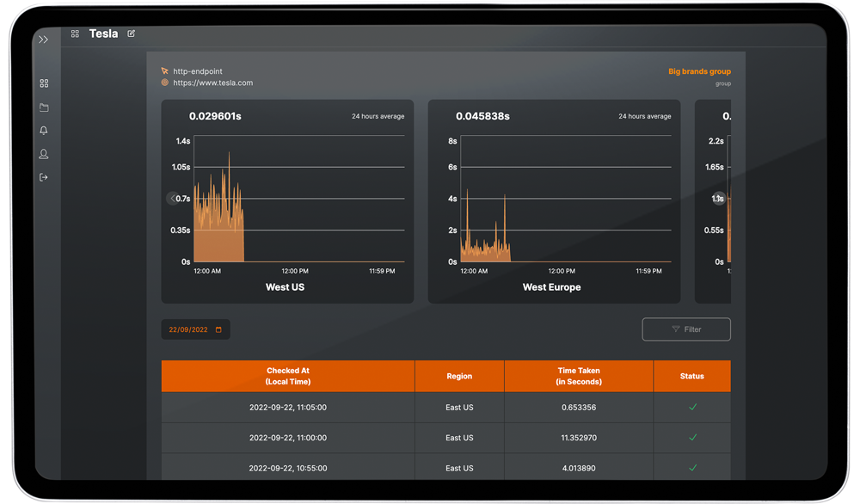The width and height of the screenshot is (860, 504).
Task: Open the 22/09/2022 date picker
Action: pos(195,329)
